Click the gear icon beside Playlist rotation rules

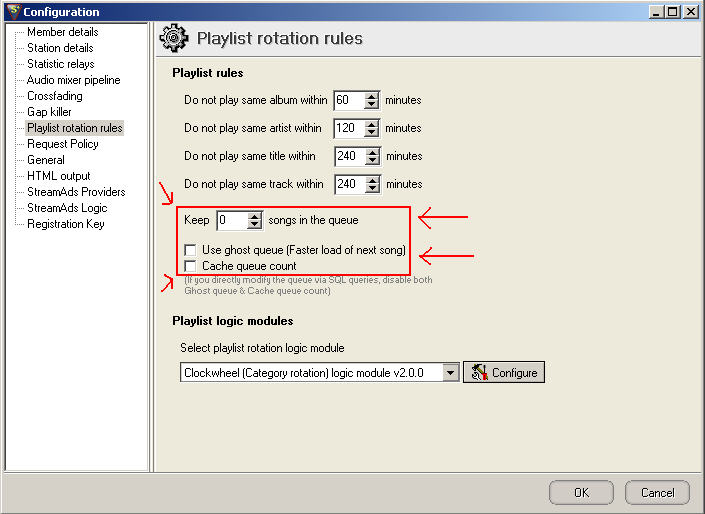pos(175,39)
